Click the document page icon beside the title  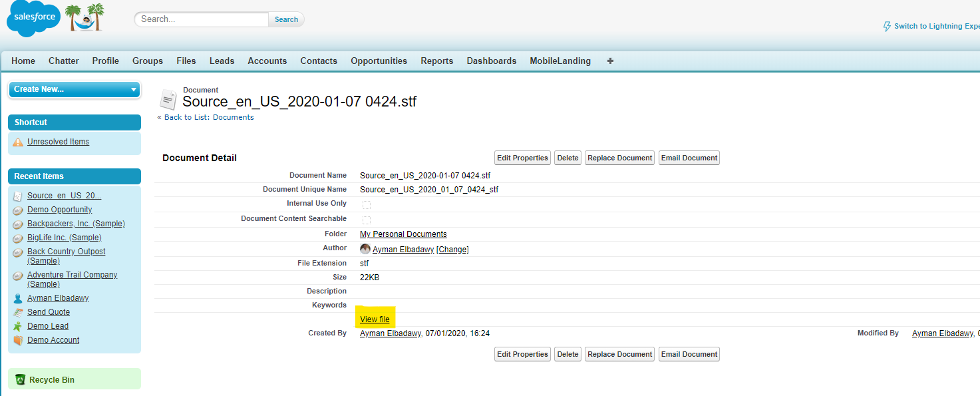[x=168, y=100]
